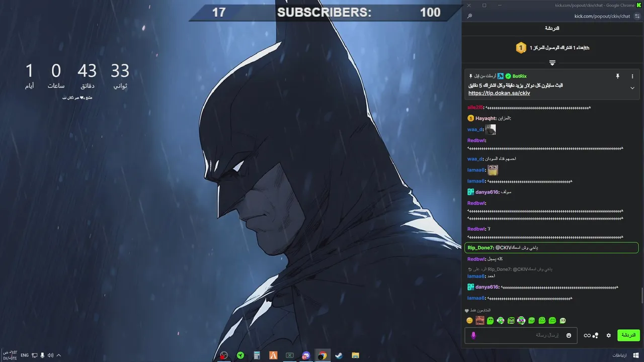Click subscriber count 17 in goal bar
The image size is (644, 362).
click(x=219, y=13)
